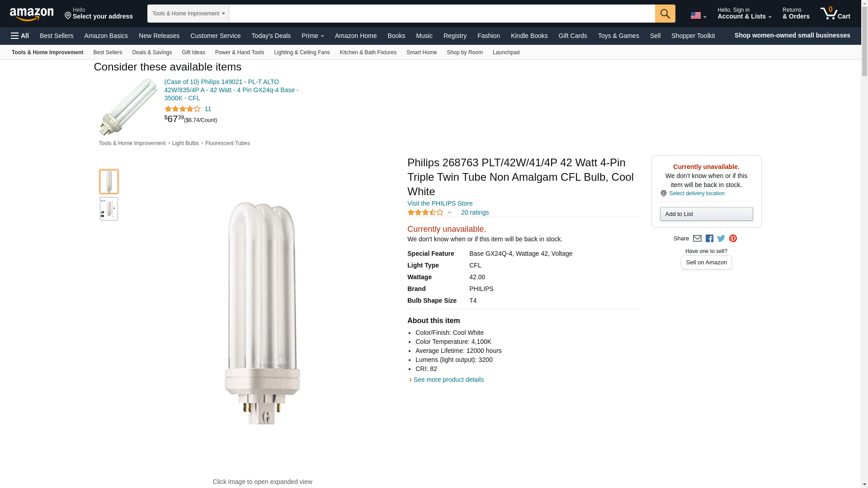Go to Lighting & Ceiling Fans subcategory

click(x=302, y=52)
